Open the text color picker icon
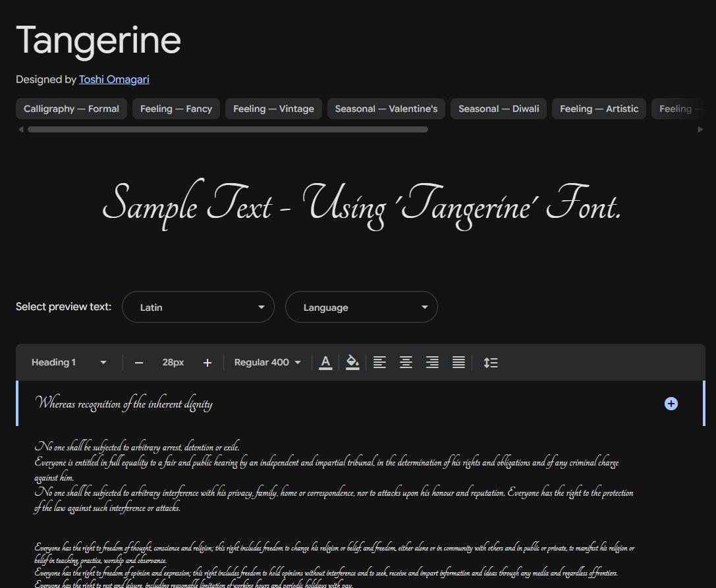This screenshot has height=588, width=716. [x=325, y=362]
